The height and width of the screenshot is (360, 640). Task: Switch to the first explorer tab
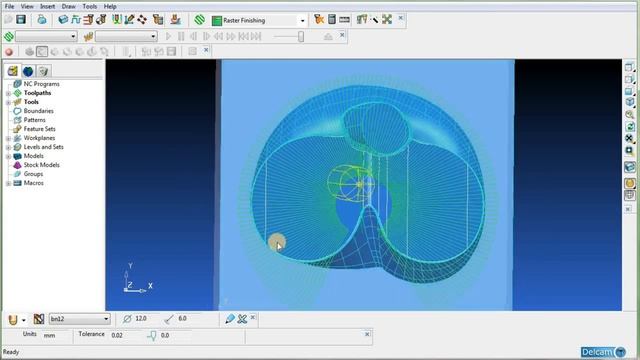(13, 71)
